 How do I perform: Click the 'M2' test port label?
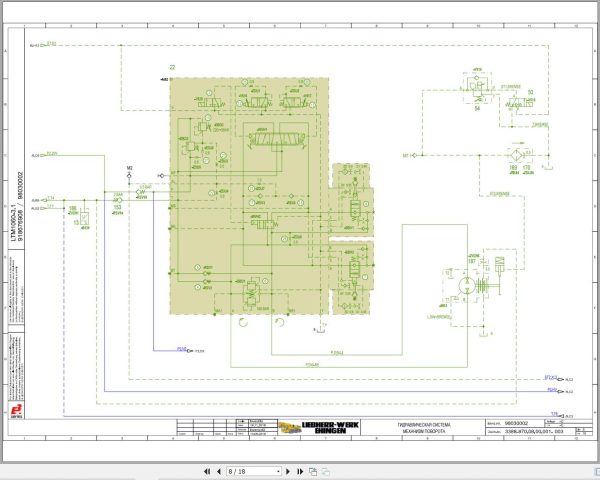point(129,168)
